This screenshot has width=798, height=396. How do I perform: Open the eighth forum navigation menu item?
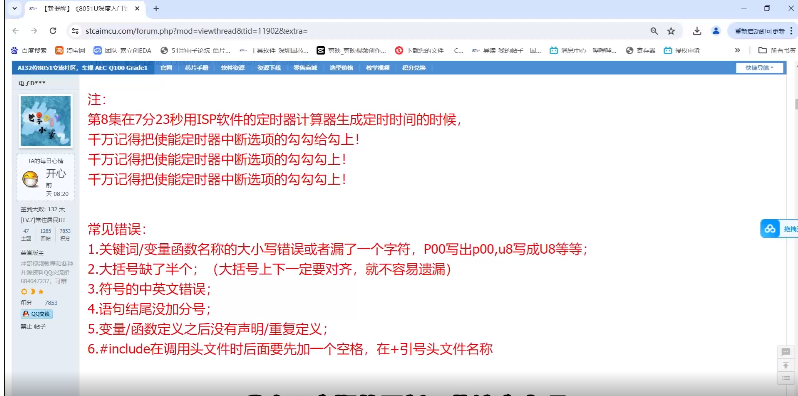click(x=414, y=67)
